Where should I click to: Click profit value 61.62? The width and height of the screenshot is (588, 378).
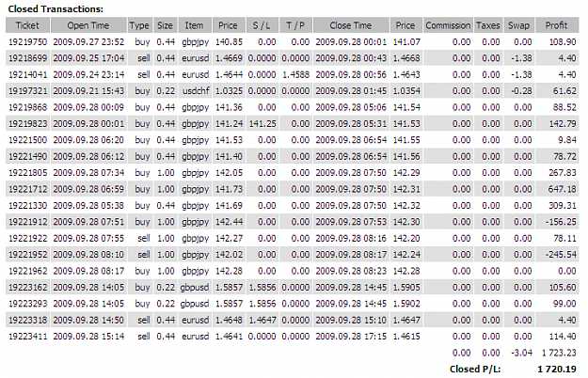pos(564,91)
